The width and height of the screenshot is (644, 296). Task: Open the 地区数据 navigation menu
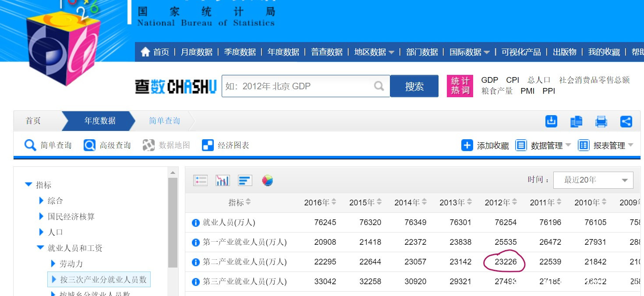click(x=374, y=52)
